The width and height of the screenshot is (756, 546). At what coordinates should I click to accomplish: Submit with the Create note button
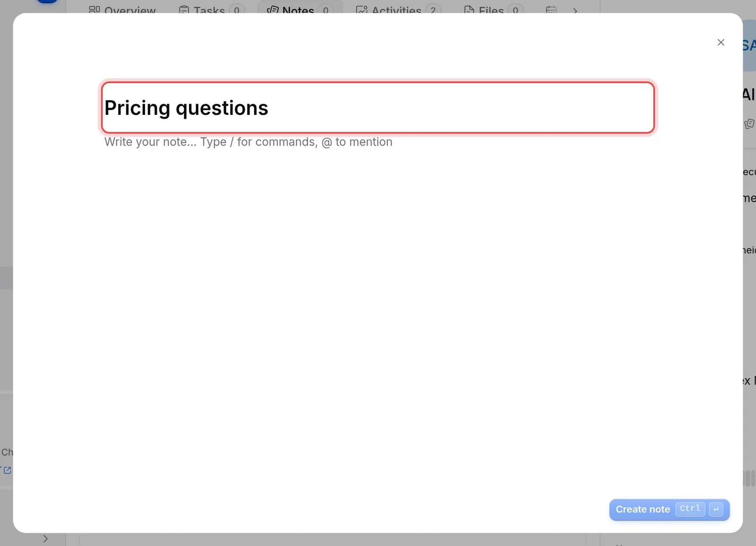pos(669,510)
